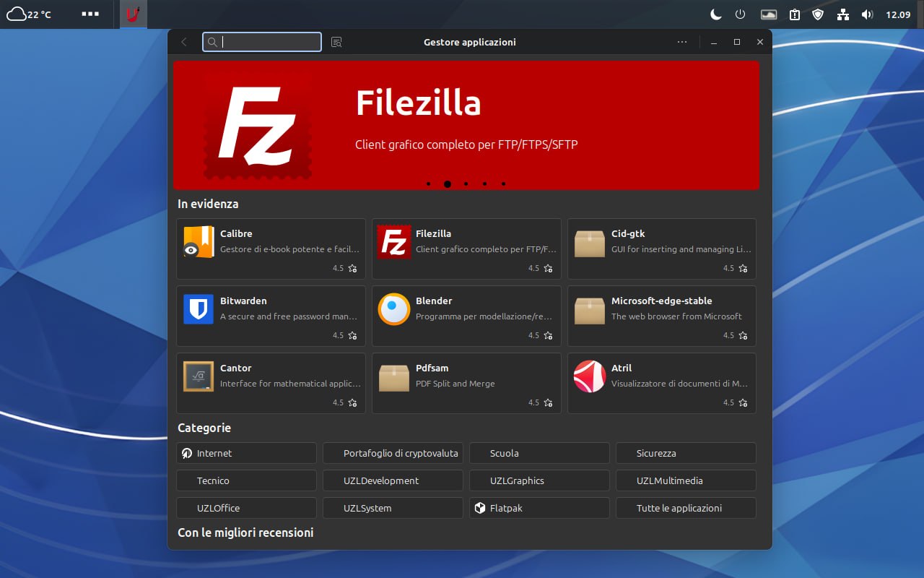Click the clock showing 12.09
This screenshot has width=924, height=578.
tap(898, 14)
